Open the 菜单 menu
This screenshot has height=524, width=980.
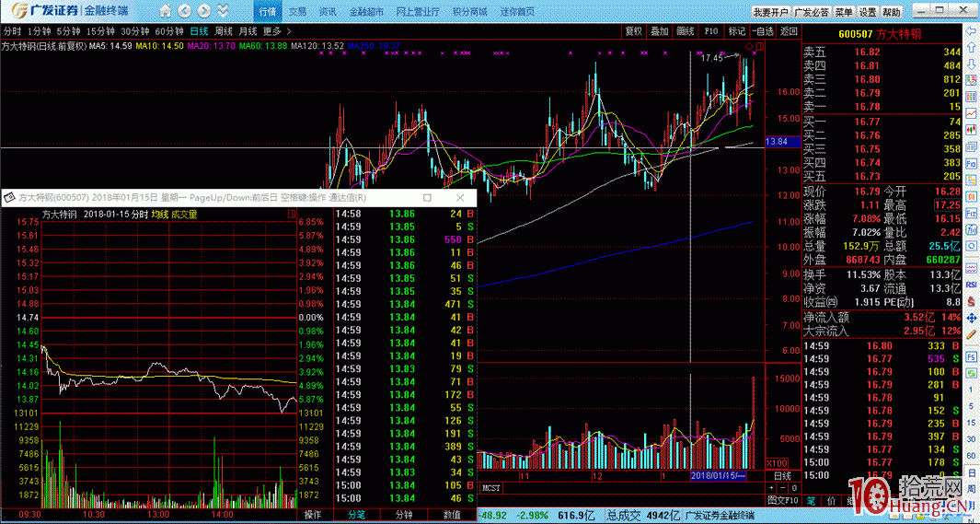click(x=843, y=12)
